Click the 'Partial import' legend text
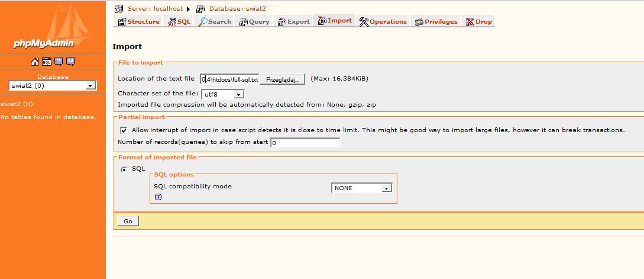Screen dimensions: 644x279 pyautogui.click(x=142, y=117)
